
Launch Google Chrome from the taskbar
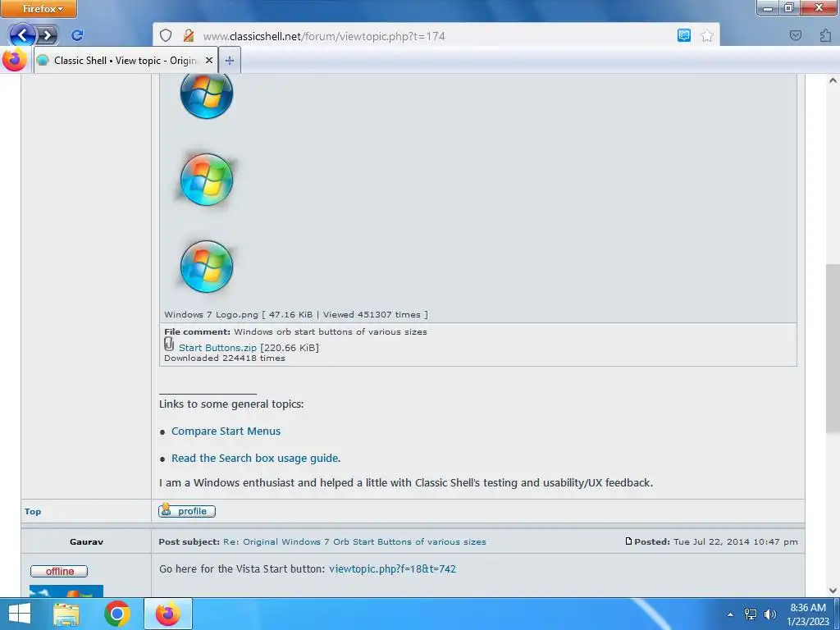116,614
